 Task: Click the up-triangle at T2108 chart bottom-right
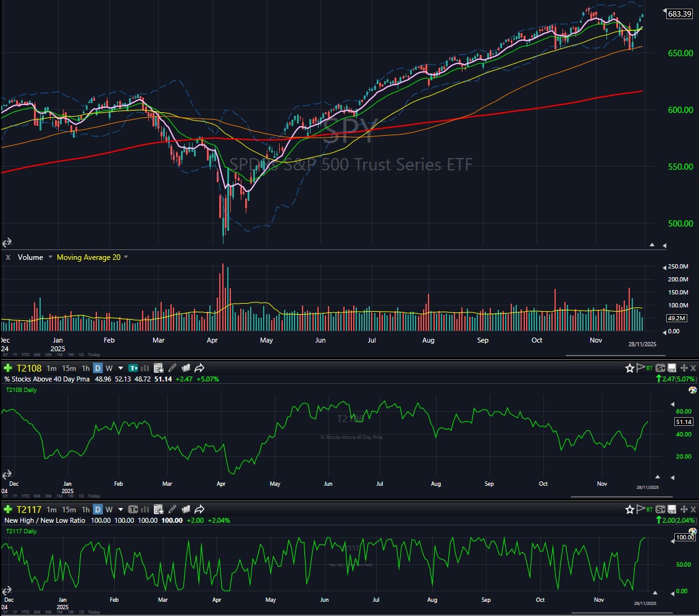658,477
